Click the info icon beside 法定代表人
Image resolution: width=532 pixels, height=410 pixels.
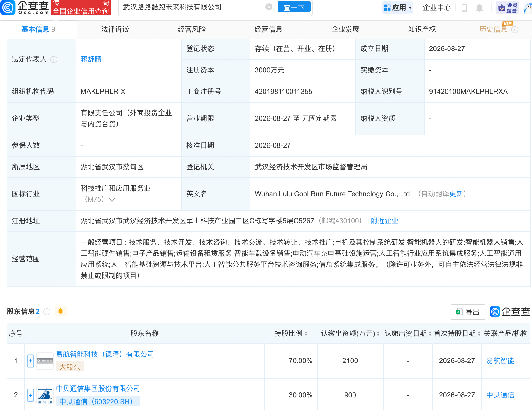tap(54, 60)
